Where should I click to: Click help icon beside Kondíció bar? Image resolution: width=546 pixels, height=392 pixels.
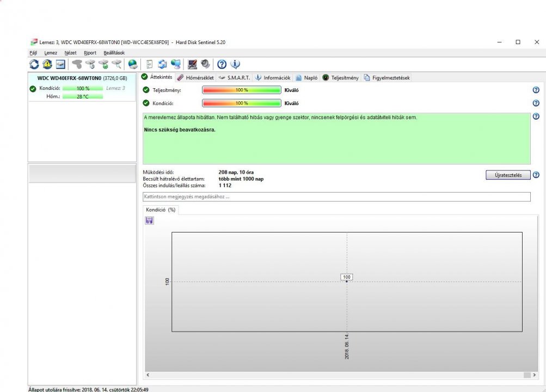[x=536, y=103]
